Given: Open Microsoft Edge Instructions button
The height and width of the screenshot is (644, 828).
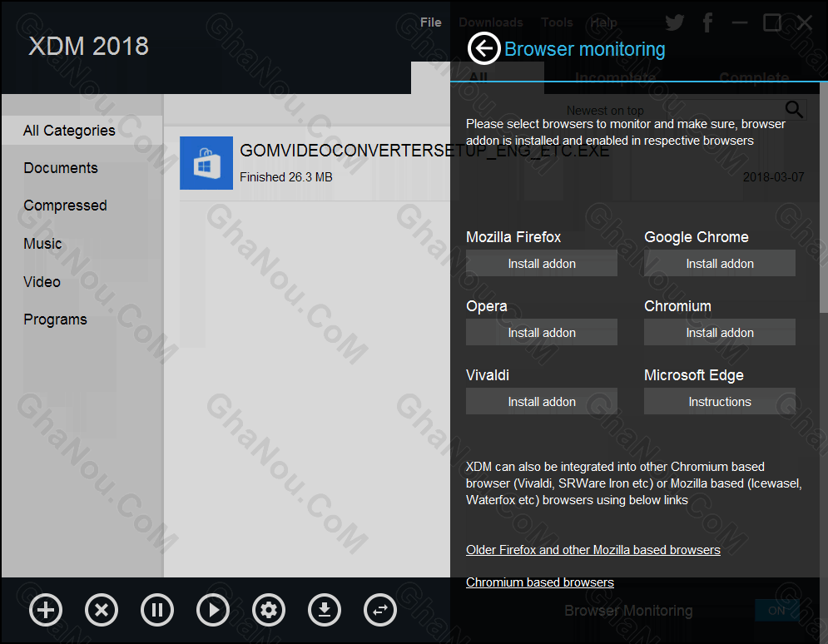Looking at the screenshot, I should pyautogui.click(x=719, y=402).
